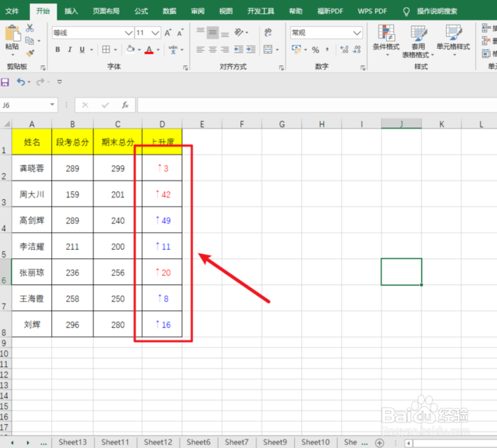This screenshot has width=497, height=448.
Task: Click the Format Painter brush icon
Action: click(x=30, y=53)
